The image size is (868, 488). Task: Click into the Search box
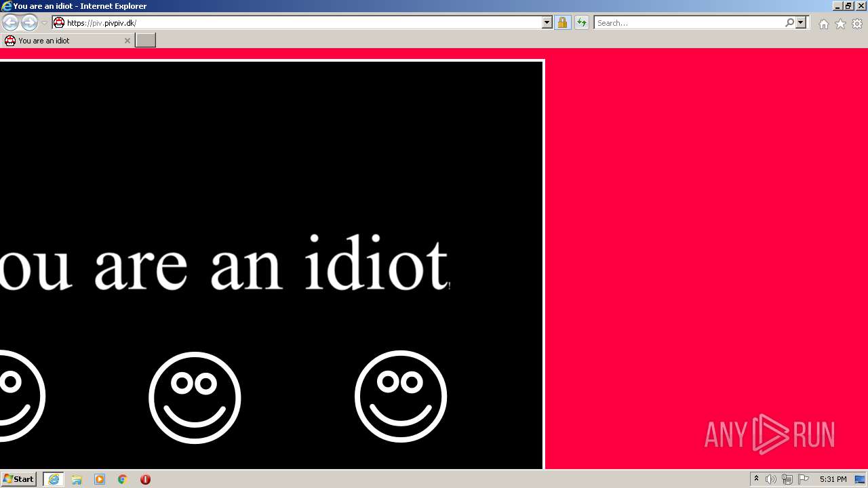tap(689, 23)
